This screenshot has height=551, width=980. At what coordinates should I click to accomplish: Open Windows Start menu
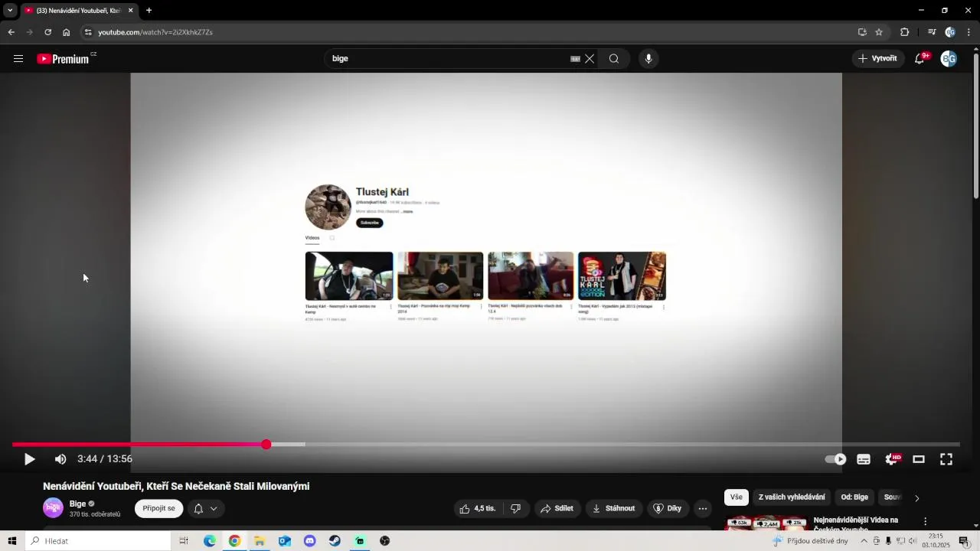(12, 541)
